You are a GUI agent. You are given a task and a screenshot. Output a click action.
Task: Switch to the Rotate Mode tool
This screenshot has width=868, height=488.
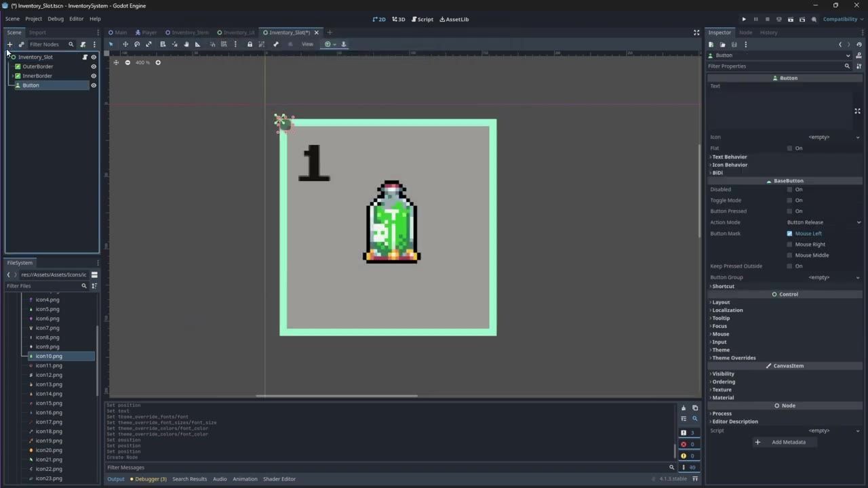tap(137, 44)
